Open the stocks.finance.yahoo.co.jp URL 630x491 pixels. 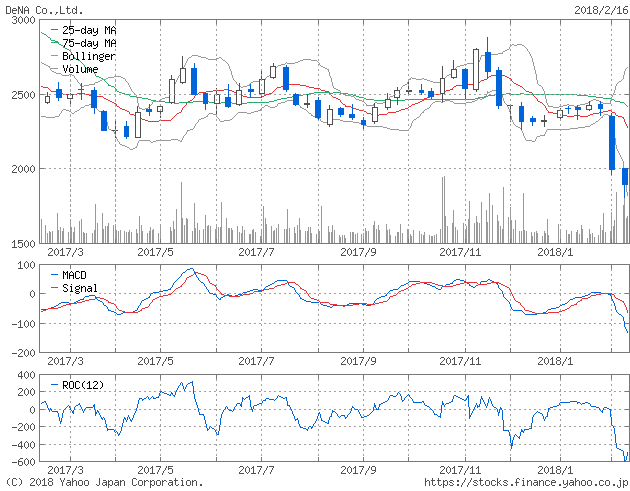coord(525,482)
